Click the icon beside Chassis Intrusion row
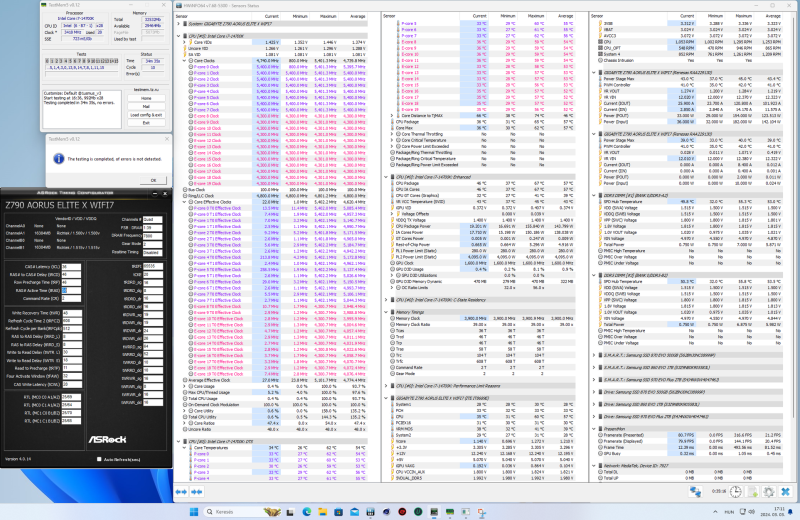 click(600, 60)
